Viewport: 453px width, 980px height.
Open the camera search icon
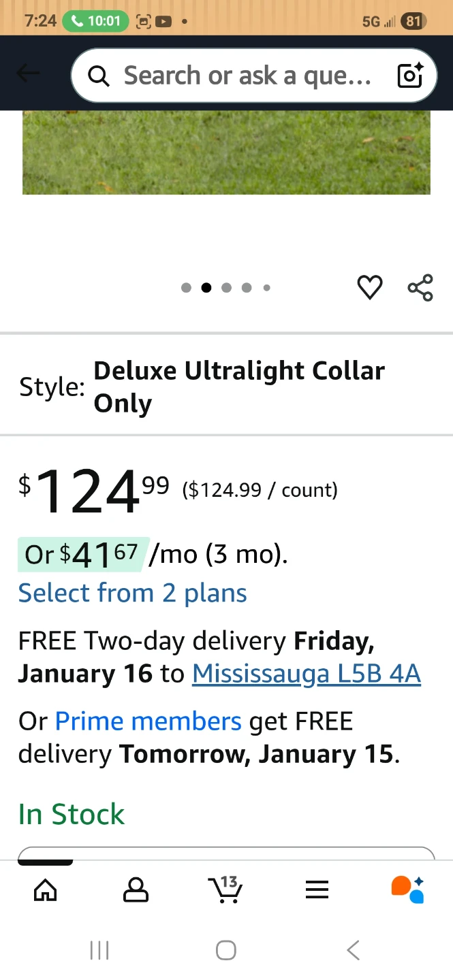coord(409,76)
